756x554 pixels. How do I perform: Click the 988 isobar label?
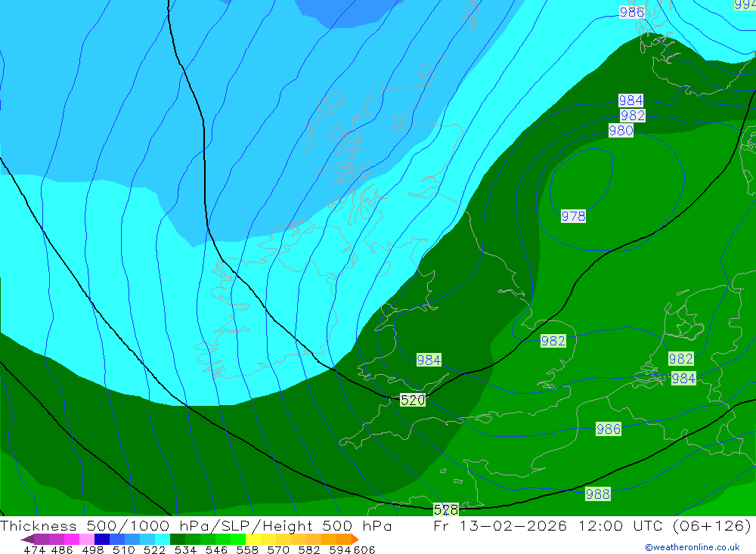[x=598, y=494]
